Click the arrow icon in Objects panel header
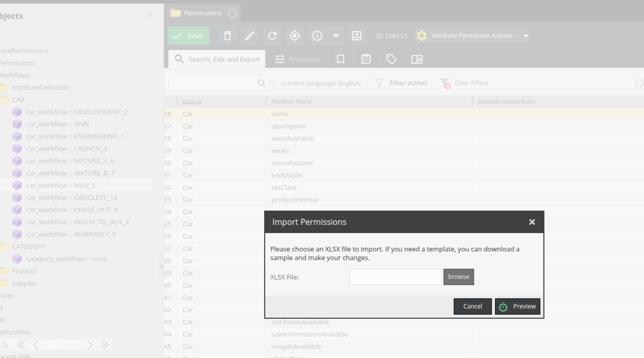Image resolution: width=644 pixels, height=358 pixels. [x=149, y=16]
